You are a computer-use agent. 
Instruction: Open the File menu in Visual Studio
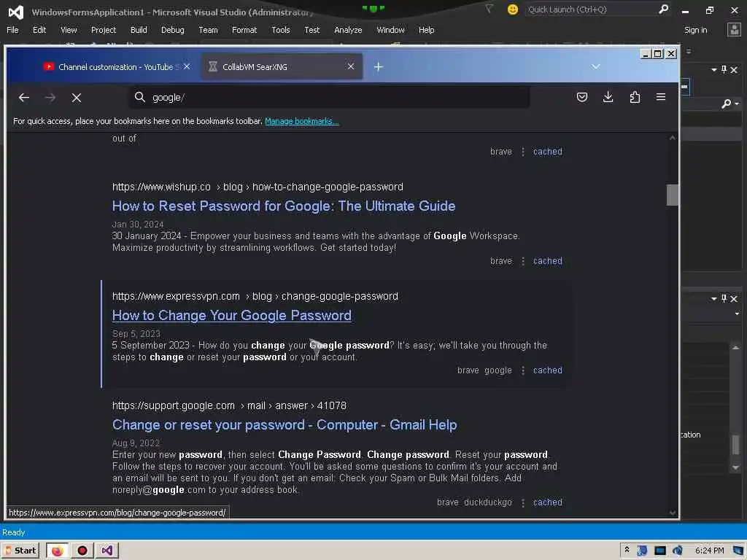tap(13, 30)
